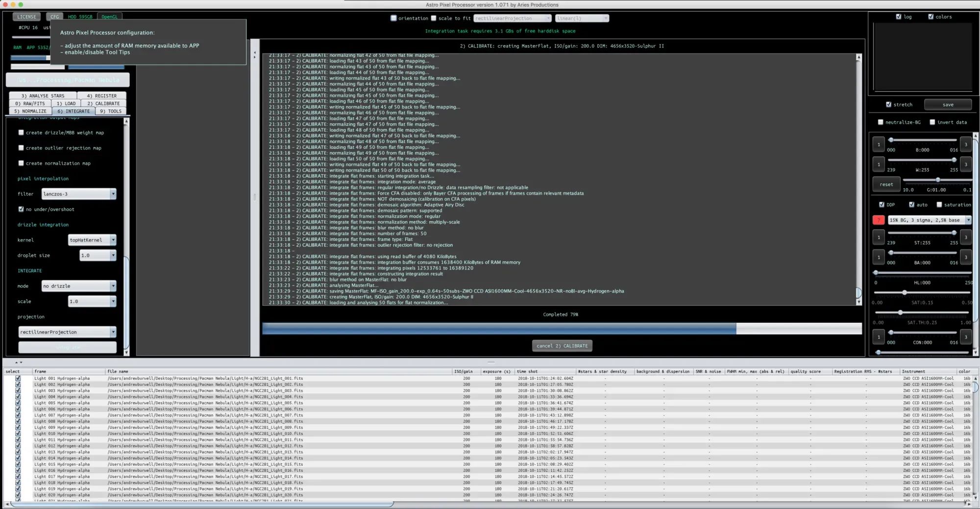Enable the saturation checkbox
The image size is (980, 509).
point(939,204)
